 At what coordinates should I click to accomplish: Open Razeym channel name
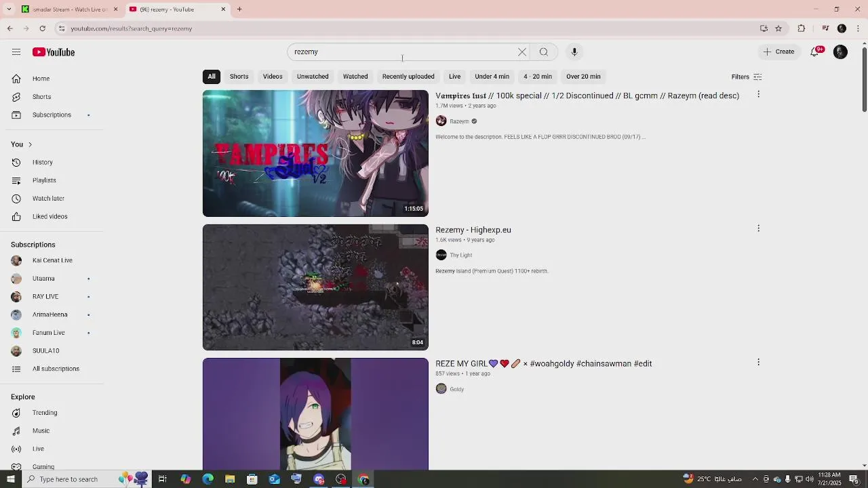click(x=459, y=121)
